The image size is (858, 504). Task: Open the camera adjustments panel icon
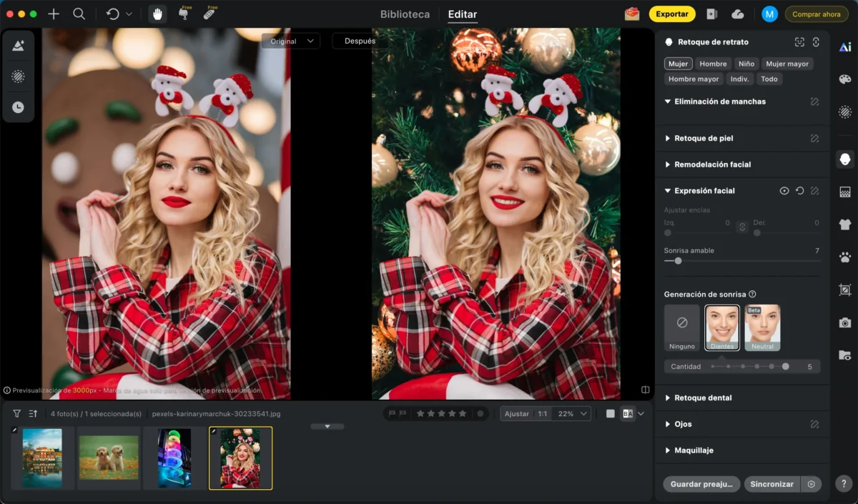(844, 322)
